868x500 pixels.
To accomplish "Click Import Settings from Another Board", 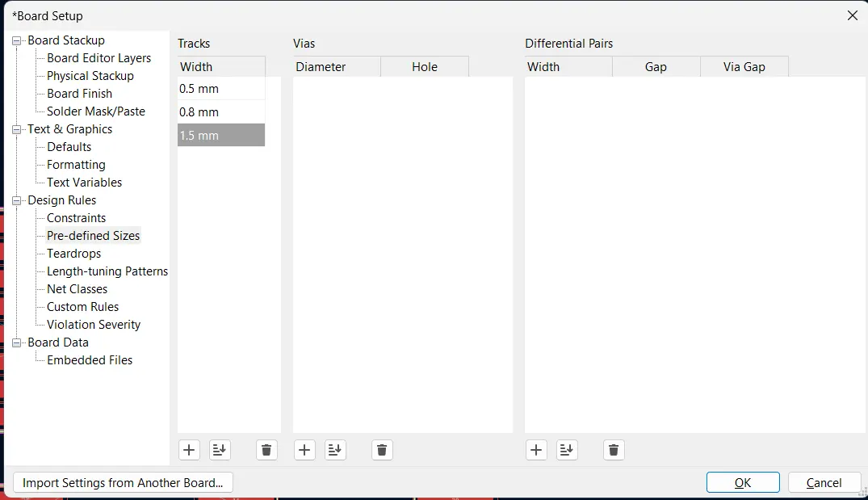I will 123,482.
